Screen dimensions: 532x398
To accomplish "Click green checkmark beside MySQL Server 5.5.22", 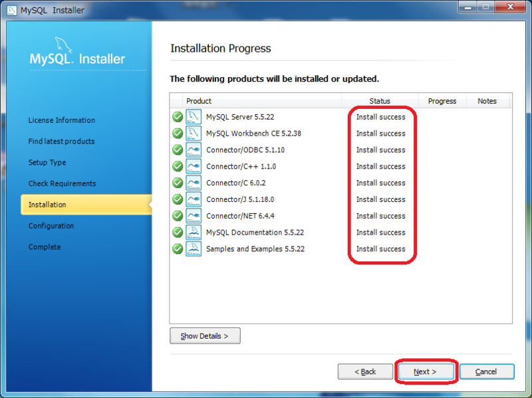I will (178, 117).
